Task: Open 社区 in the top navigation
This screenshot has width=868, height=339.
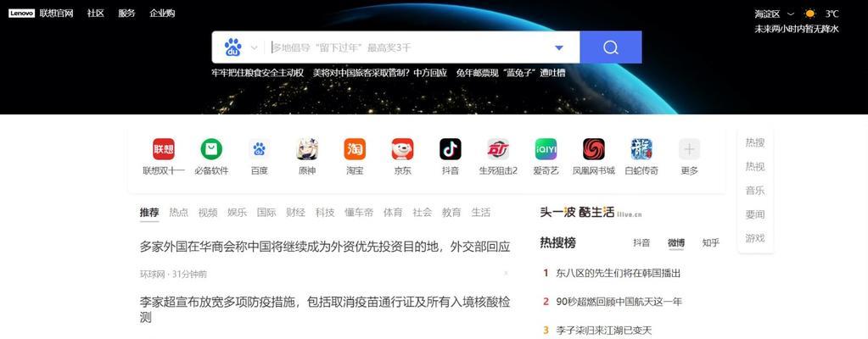Action: 96,14
